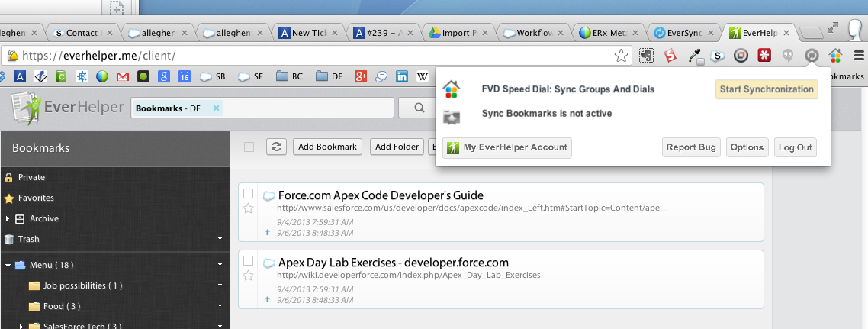The image size is (868, 329).
Task: Refresh the bookmarks list
Action: [276, 147]
